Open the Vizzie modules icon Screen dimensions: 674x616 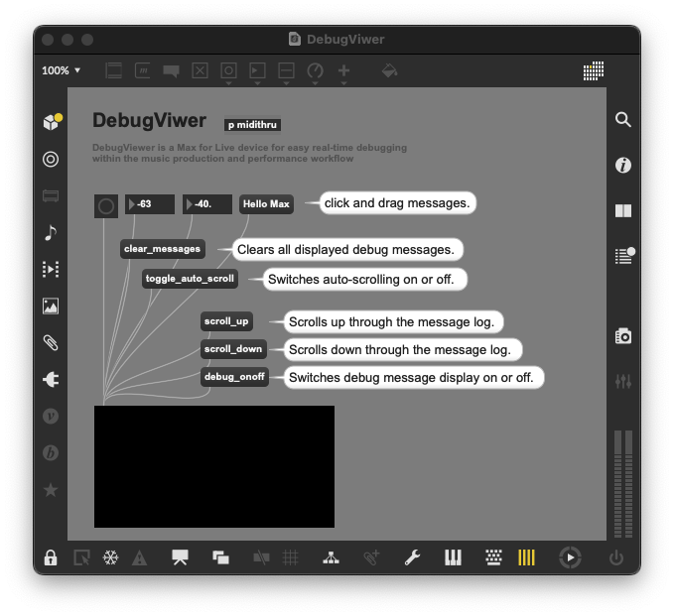[x=51, y=416]
